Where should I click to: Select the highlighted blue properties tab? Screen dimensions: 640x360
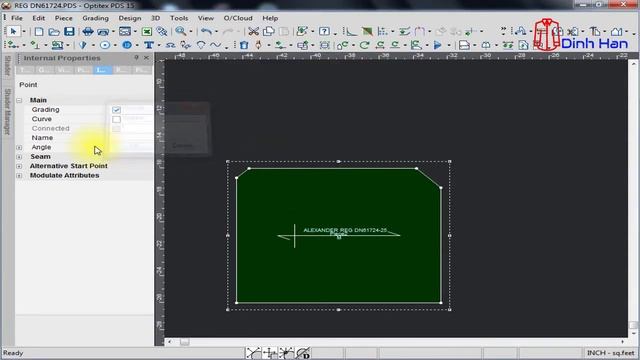102,70
